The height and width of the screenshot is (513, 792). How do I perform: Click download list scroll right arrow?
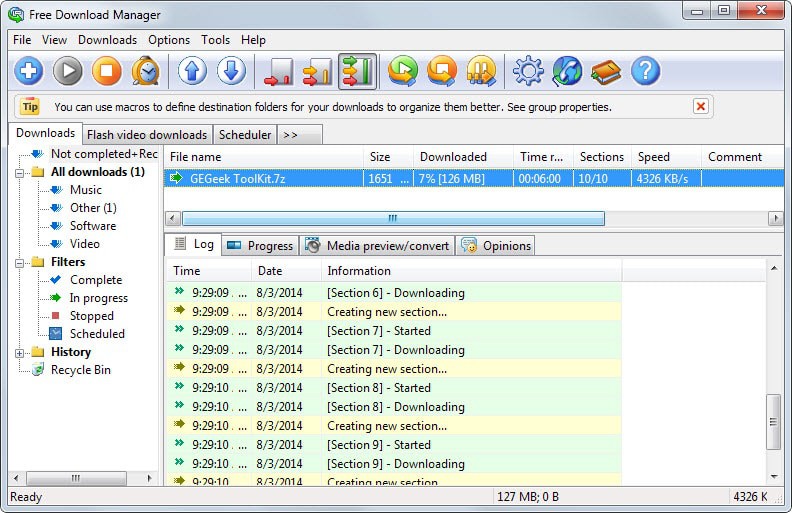[775, 218]
